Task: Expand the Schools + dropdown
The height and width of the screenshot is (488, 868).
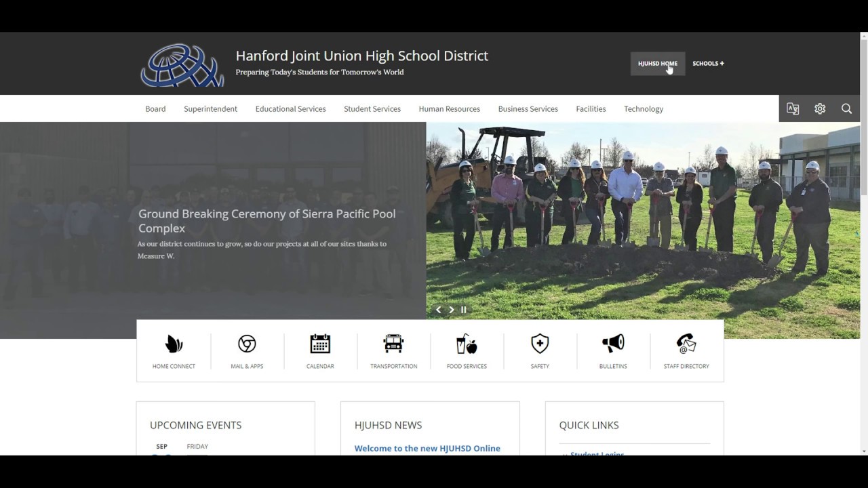Action: 708,64
